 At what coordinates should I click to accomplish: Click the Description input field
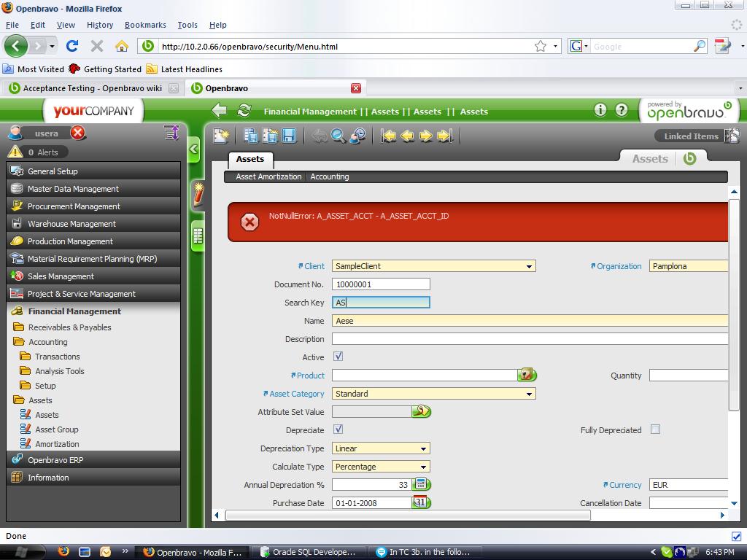pos(530,339)
